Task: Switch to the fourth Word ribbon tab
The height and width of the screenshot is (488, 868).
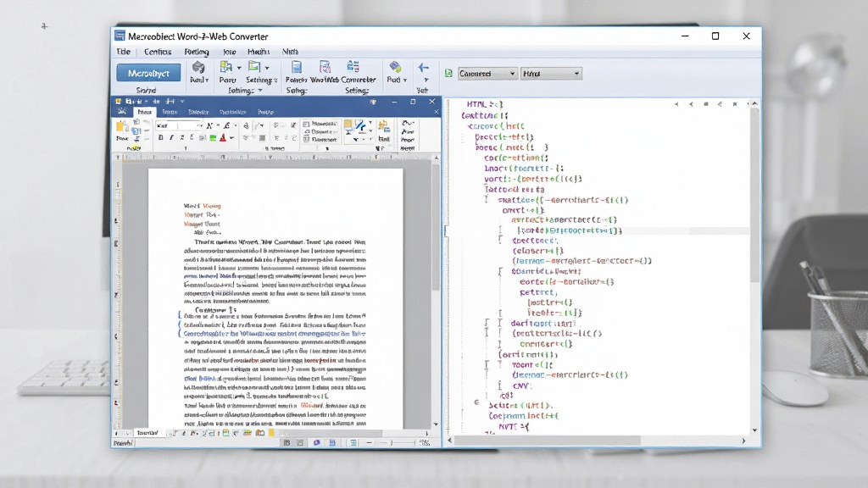Action: click(232, 112)
